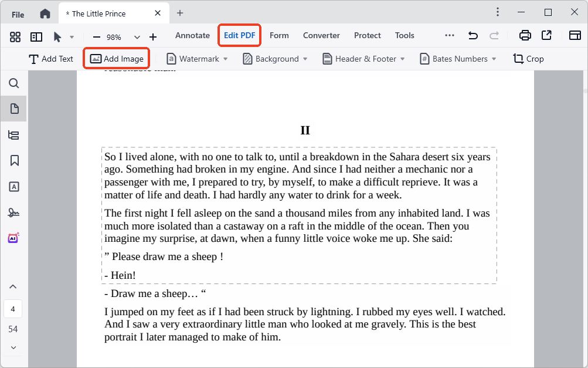Open the signature panel in sidebar

click(14, 212)
